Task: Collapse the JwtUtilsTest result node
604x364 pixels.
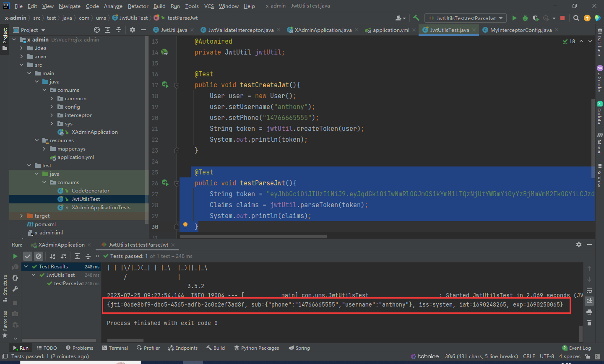Action: click(x=34, y=275)
